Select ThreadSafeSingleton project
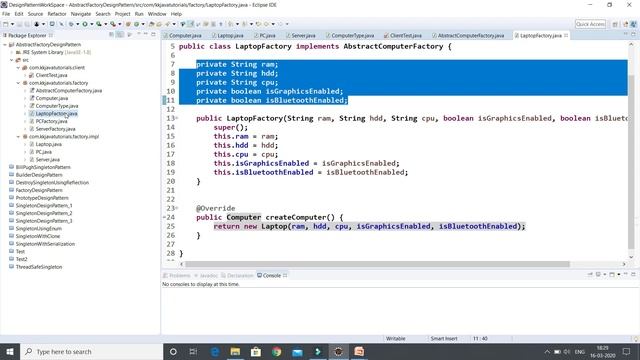The image size is (640, 360). (x=39, y=267)
